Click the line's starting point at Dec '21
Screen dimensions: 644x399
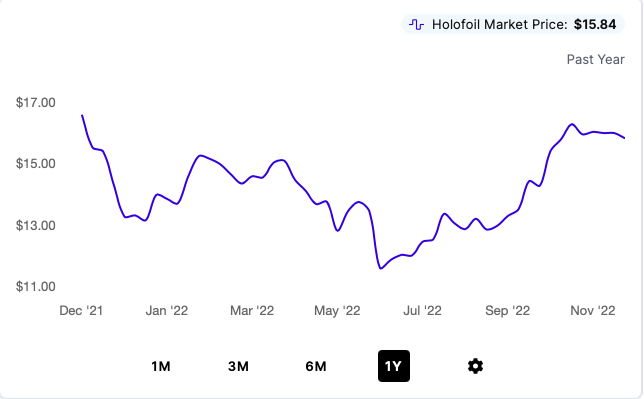tap(82, 115)
